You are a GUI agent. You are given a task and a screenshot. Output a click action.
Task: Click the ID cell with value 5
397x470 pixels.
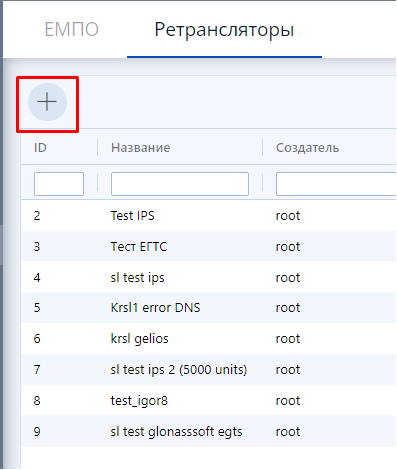(x=37, y=308)
